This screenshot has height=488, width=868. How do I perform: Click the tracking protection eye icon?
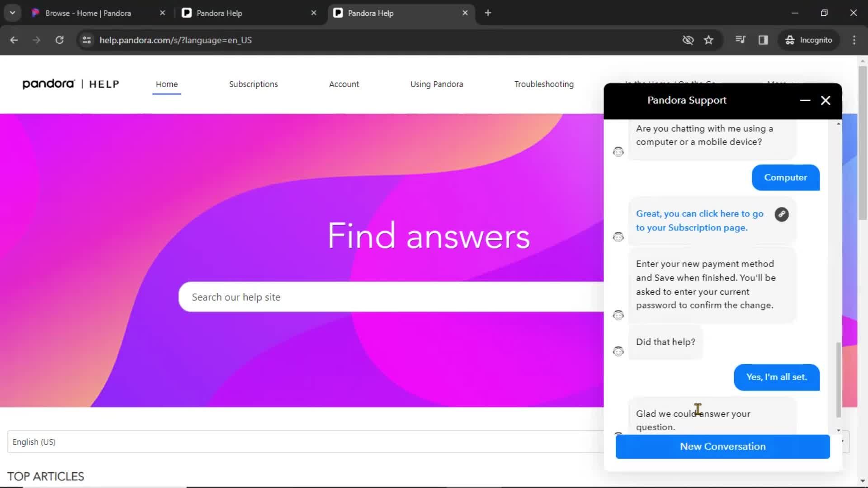click(x=688, y=40)
